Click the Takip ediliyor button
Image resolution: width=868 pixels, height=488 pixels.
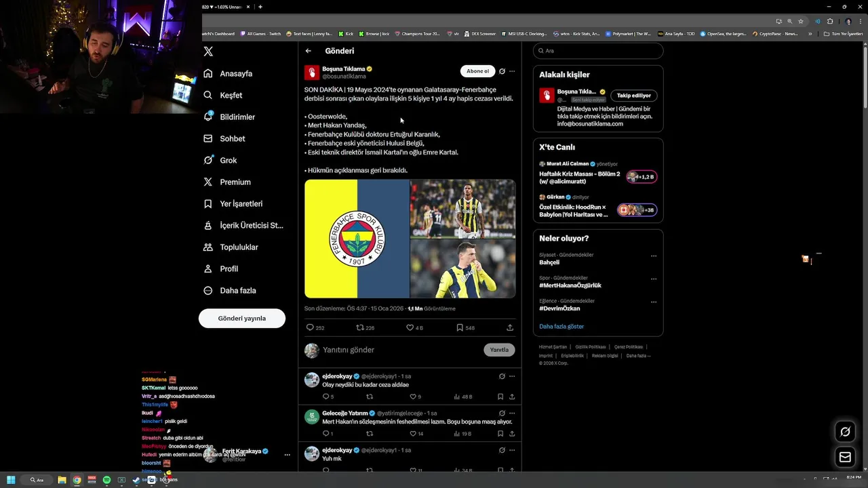(x=633, y=96)
